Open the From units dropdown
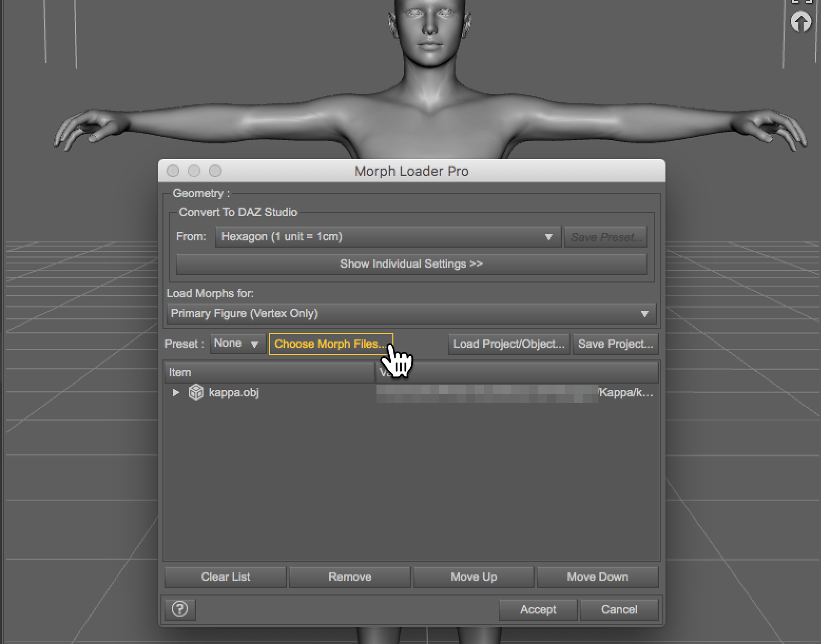The image size is (821, 644). [x=388, y=237]
